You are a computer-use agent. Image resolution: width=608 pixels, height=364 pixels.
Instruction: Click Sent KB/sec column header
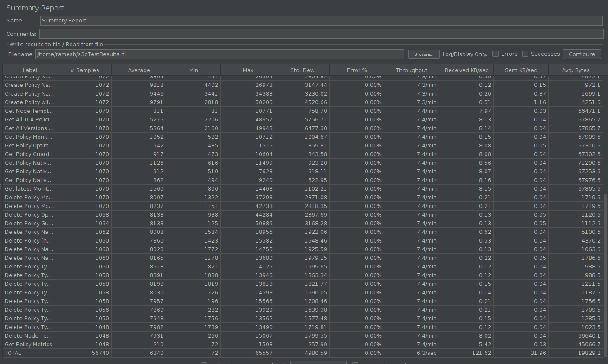(x=521, y=70)
